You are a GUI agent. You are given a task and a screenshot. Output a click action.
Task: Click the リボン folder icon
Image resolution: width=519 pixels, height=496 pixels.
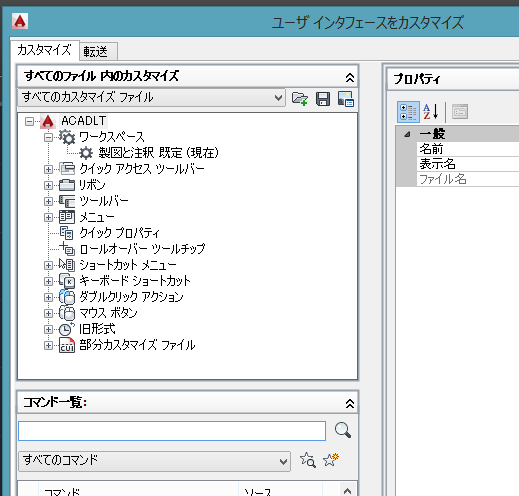(x=67, y=185)
